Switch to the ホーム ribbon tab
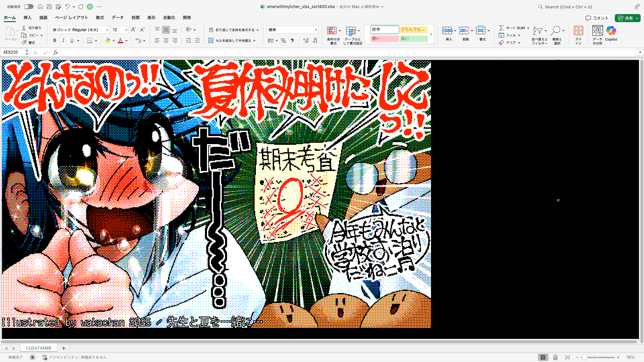 coord(10,18)
